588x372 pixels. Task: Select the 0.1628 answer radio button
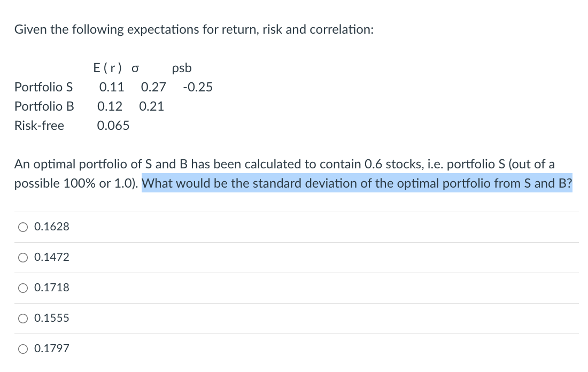23,227
